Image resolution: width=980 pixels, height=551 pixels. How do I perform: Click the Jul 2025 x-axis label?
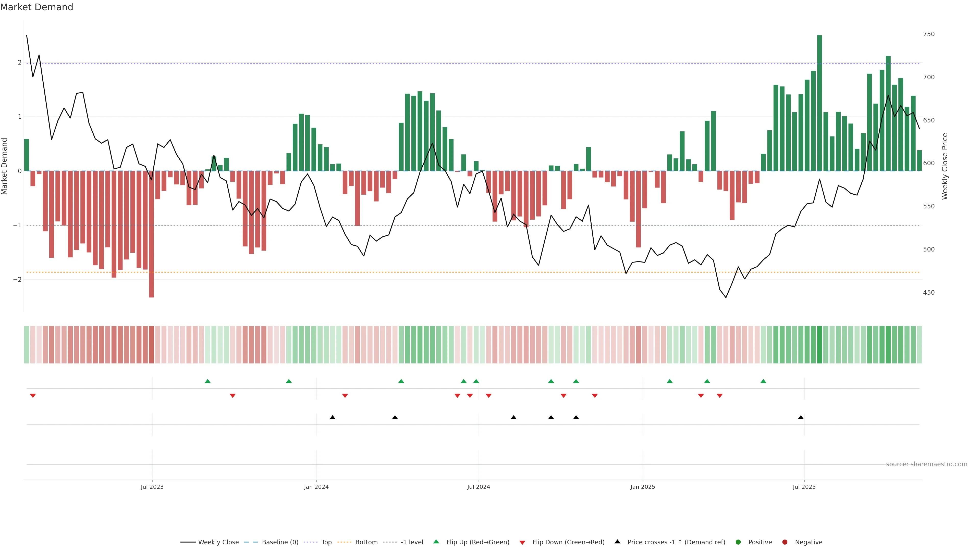click(804, 487)
